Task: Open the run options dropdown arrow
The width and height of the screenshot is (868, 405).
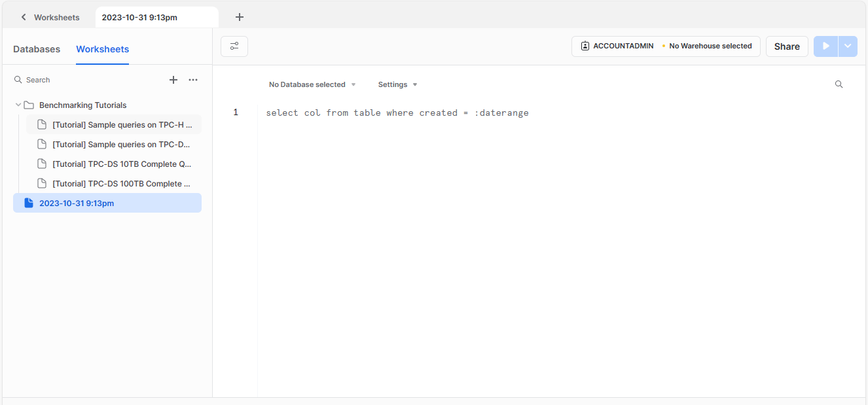Action: (x=848, y=46)
